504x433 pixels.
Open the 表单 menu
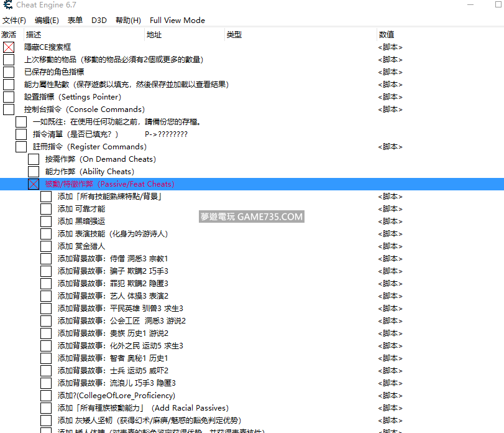point(75,21)
